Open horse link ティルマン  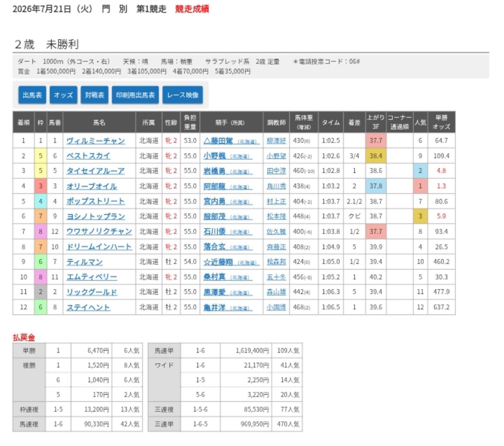[x=84, y=262]
